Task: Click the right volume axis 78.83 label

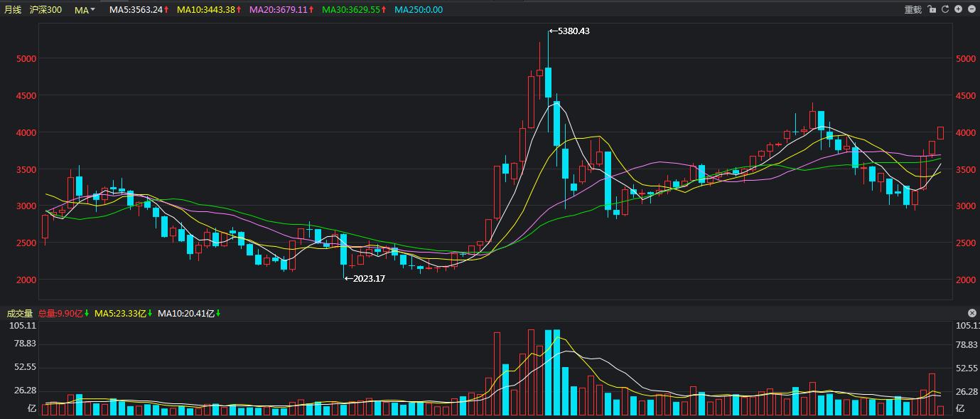Action: (966, 345)
